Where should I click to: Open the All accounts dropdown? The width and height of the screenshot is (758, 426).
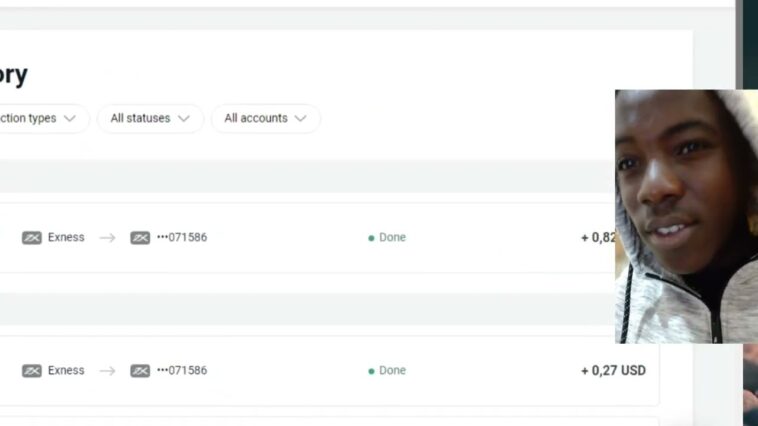click(265, 118)
